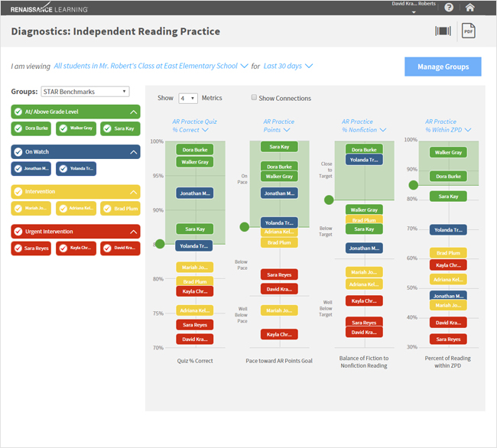Open AR Practice Points metric dropdown
Screen dimensions: 497x448
[278, 126]
